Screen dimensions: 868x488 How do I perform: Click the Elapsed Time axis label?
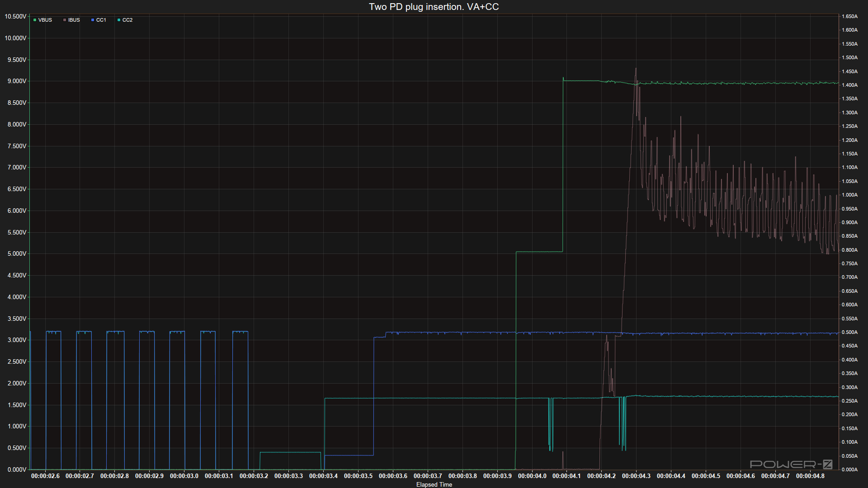coord(434,484)
